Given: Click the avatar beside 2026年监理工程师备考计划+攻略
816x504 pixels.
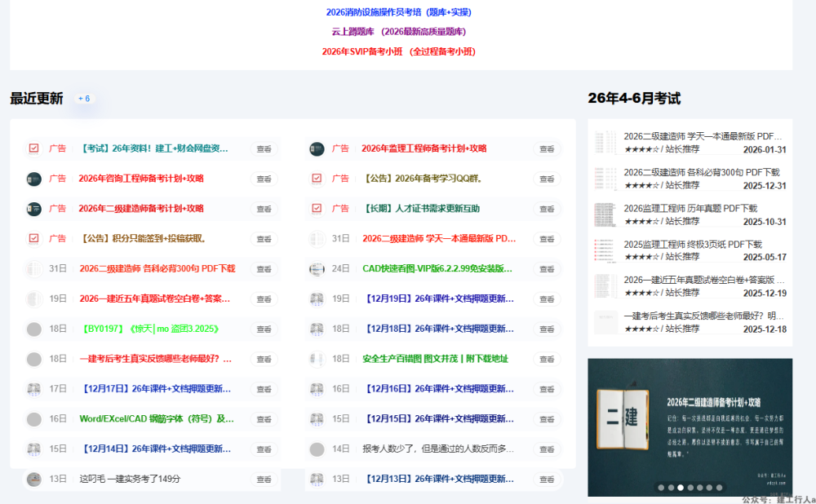Looking at the screenshot, I should click(317, 148).
